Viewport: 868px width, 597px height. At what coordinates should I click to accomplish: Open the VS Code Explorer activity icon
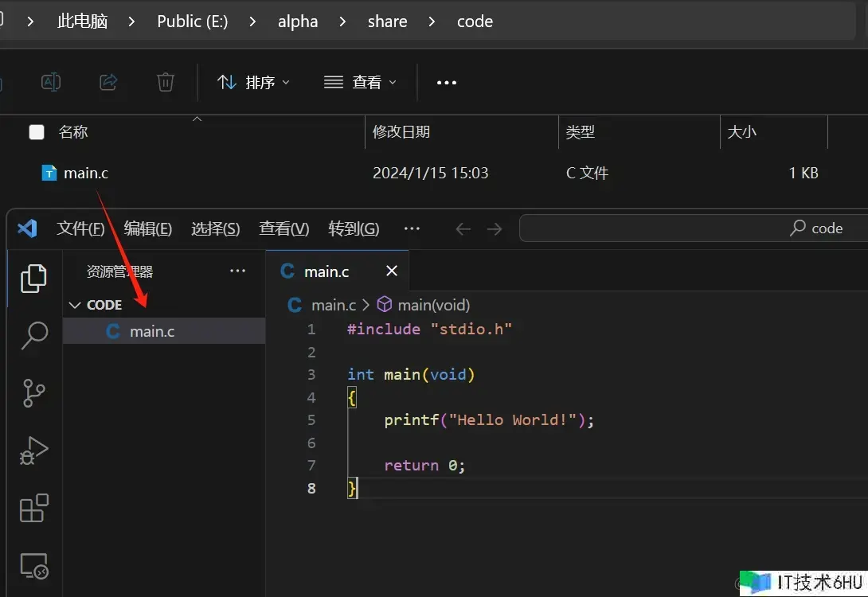click(33, 278)
